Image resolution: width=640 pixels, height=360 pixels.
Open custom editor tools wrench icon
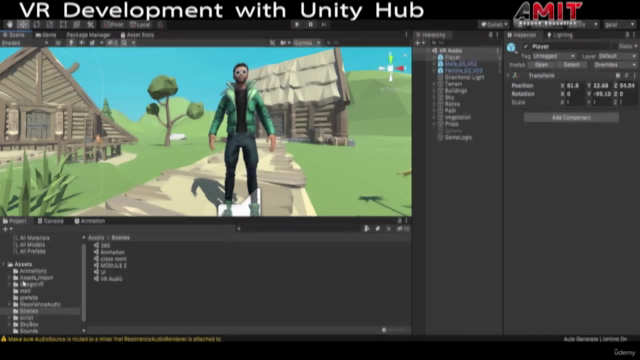(x=90, y=24)
